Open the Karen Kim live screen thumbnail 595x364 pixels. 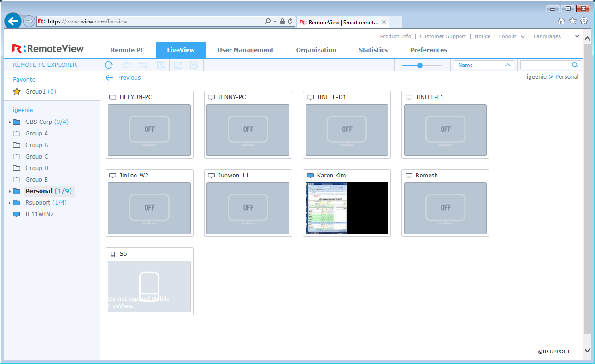(347, 208)
